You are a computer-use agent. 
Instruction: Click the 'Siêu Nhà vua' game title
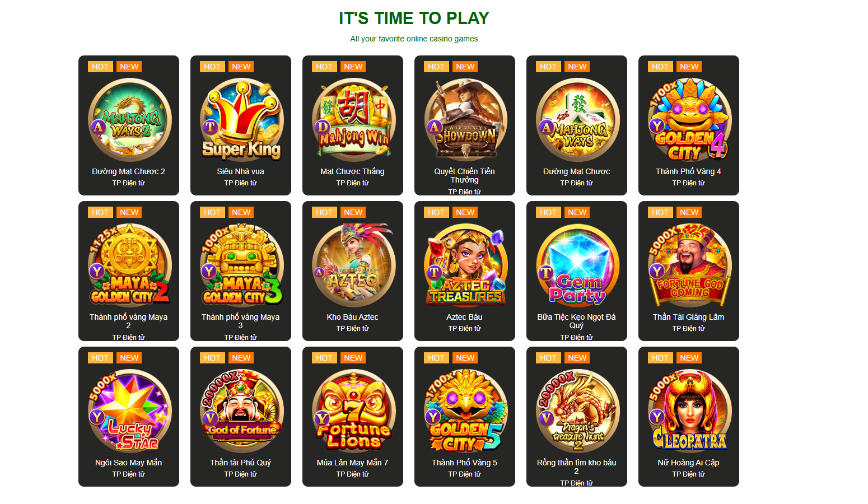pyautogui.click(x=241, y=171)
